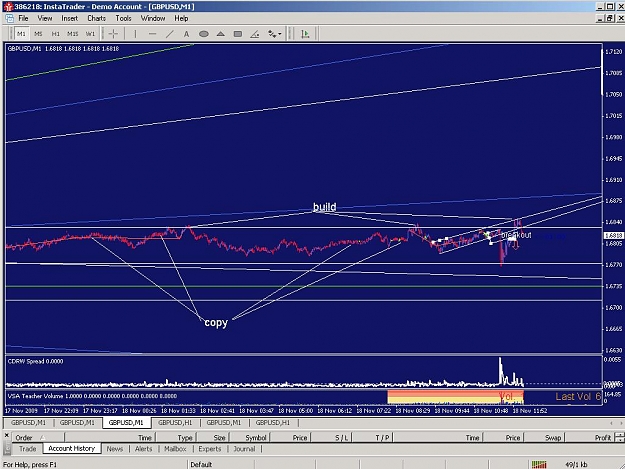Select the vertical line drawing tool
625x469 pixels.
135,34
